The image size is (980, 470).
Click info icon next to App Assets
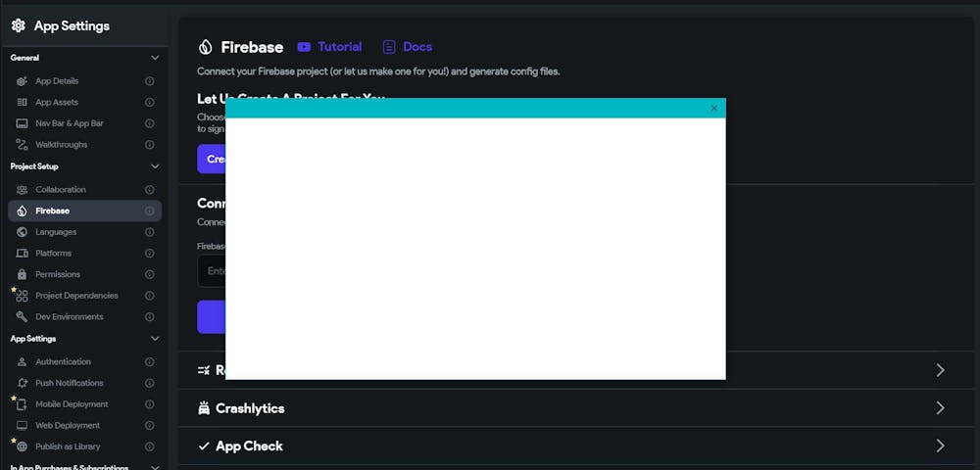point(149,103)
